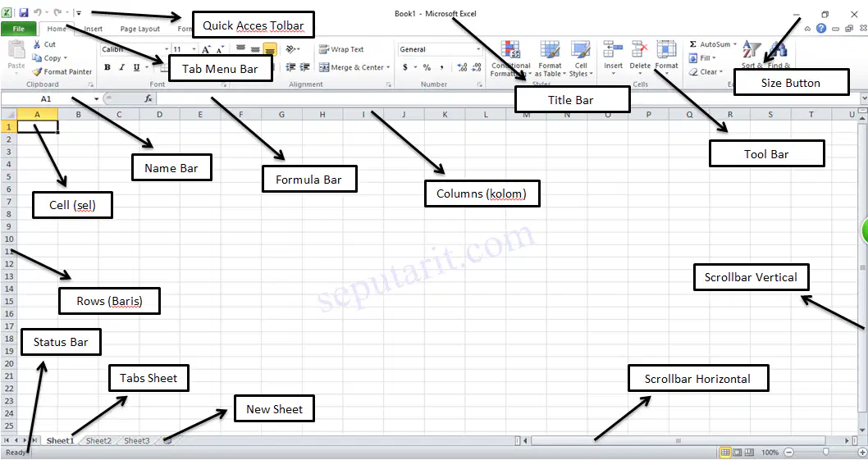
Task: Open Format as Table gallery
Action: pos(550,59)
